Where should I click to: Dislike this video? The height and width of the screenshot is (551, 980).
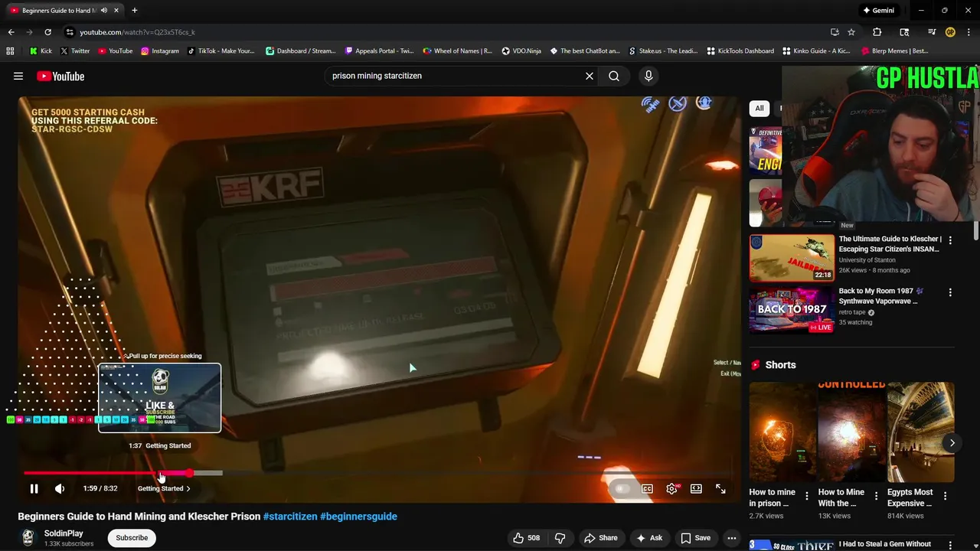(x=560, y=538)
